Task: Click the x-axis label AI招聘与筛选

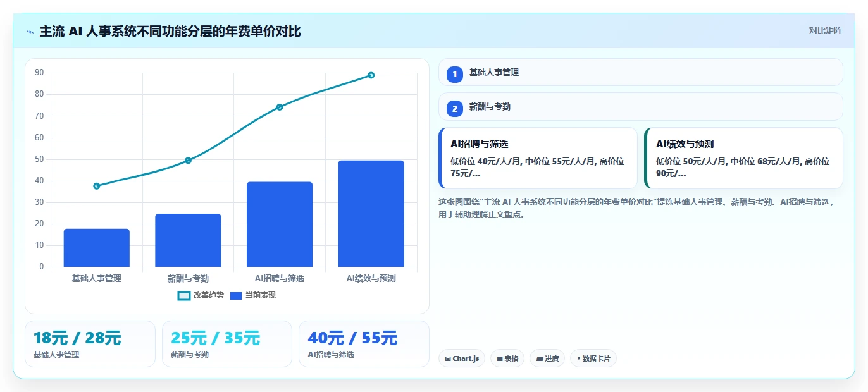Action: (280, 278)
